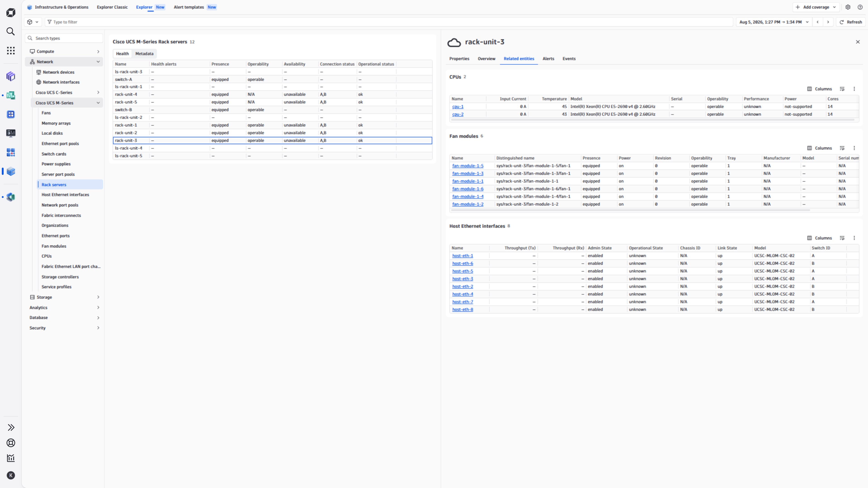Open the teal bar-chart app in dock
The width and height of the screenshot is (868, 488).
click(11, 95)
